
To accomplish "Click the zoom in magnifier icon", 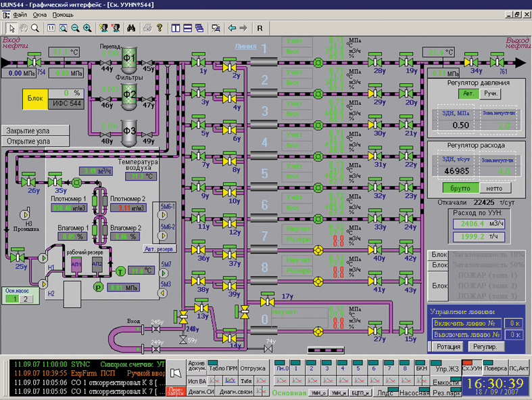I will coord(87,28).
